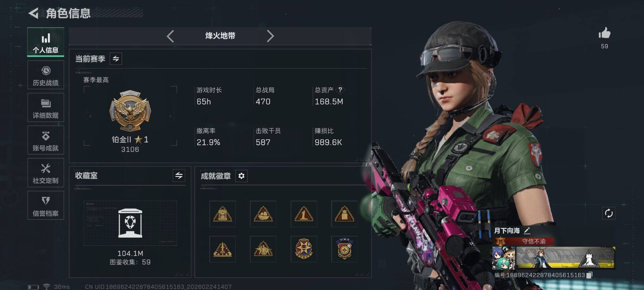The width and height of the screenshot is (644, 290).
Task: Open the collection room showcase icon
Action: click(x=130, y=223)
